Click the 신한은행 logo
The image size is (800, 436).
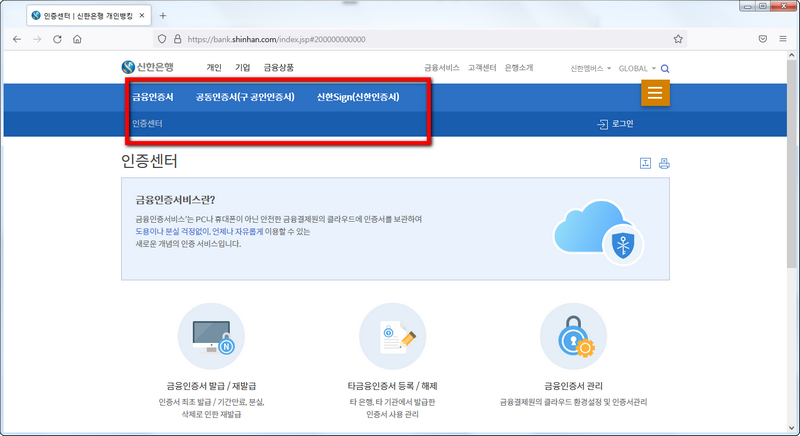[x=148, y=67]
